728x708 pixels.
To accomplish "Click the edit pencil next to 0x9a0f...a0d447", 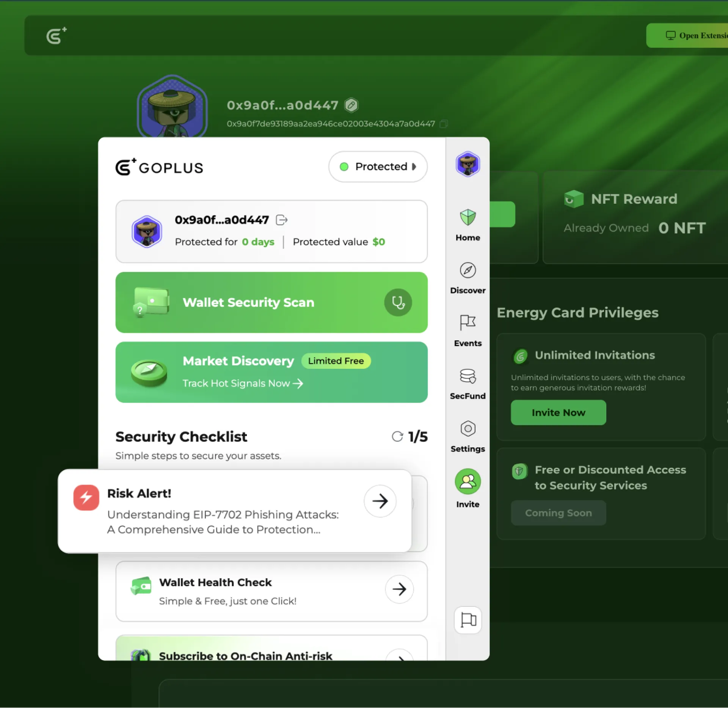I will (x=351, y=105).
